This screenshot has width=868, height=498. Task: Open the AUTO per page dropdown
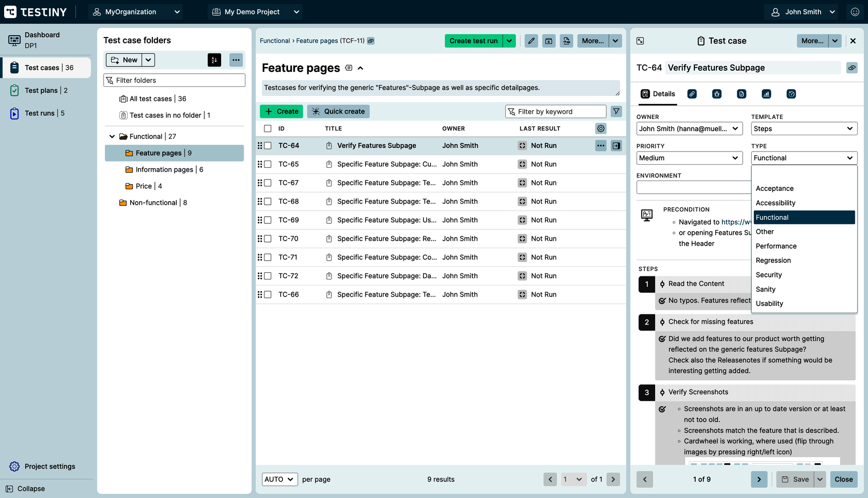(x=279, y=479)
